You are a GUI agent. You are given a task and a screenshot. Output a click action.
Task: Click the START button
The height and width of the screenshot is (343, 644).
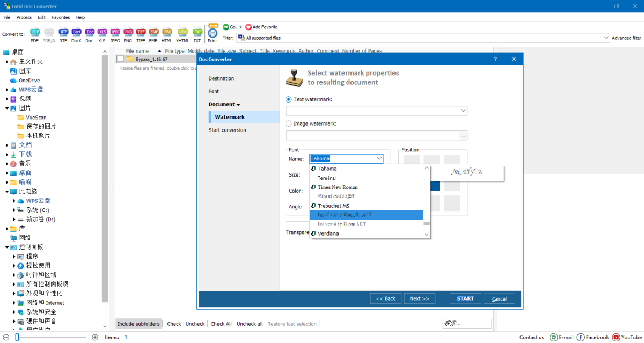pos(465,298)
